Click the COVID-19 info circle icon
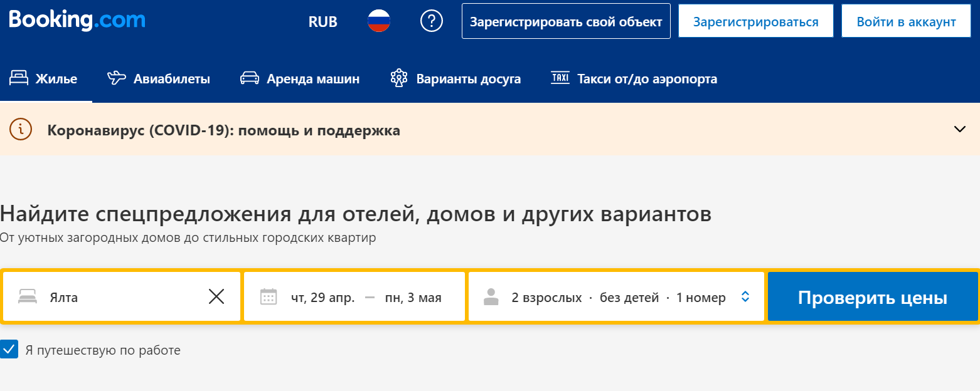This screenshot has height=391, width=980. [21, 130]
